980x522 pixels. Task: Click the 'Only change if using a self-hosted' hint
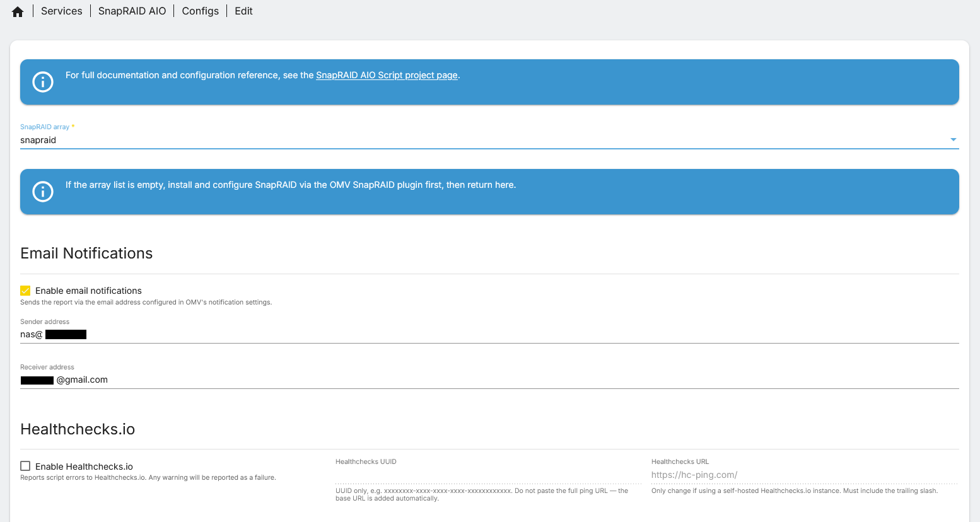click(795, 490)
